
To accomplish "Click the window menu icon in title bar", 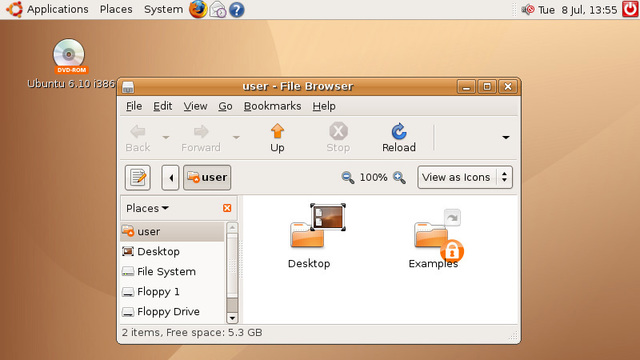I will click(128, 87).
